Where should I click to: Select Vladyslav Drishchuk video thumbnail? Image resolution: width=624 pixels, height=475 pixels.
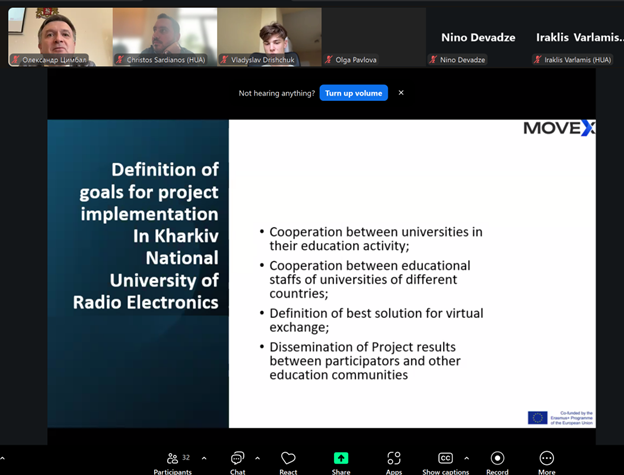pos(269,36)
